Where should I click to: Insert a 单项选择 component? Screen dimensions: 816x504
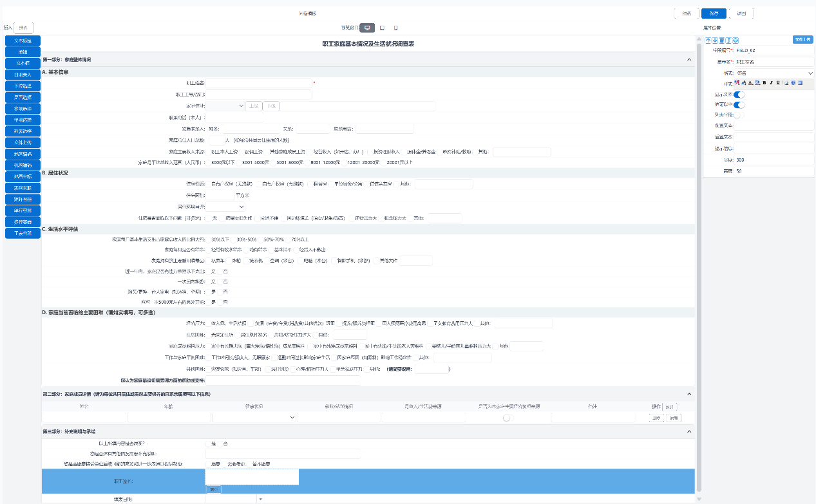click(x=23, y=120)
